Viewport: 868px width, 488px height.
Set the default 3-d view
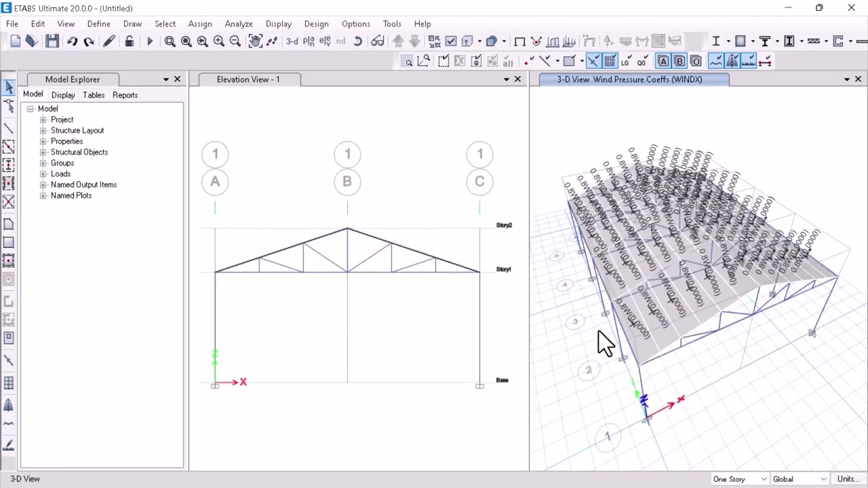[x=292, y=41]
